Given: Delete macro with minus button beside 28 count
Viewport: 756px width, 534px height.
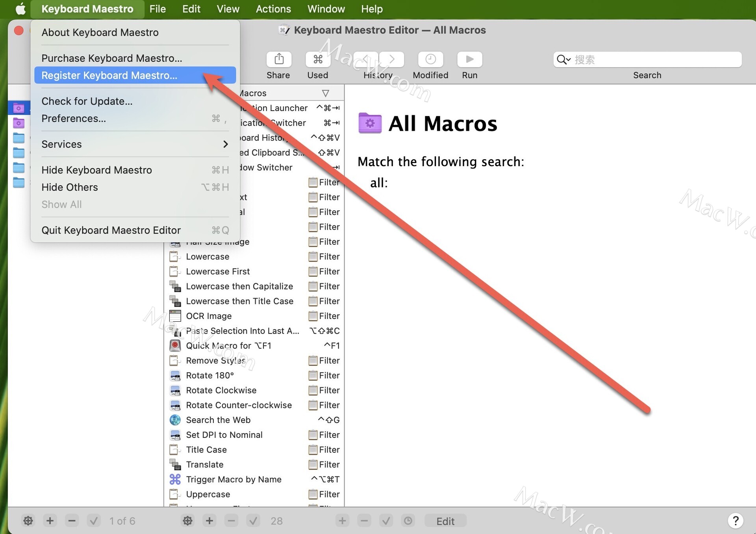Looking at the screenshot, I should 232,521.
